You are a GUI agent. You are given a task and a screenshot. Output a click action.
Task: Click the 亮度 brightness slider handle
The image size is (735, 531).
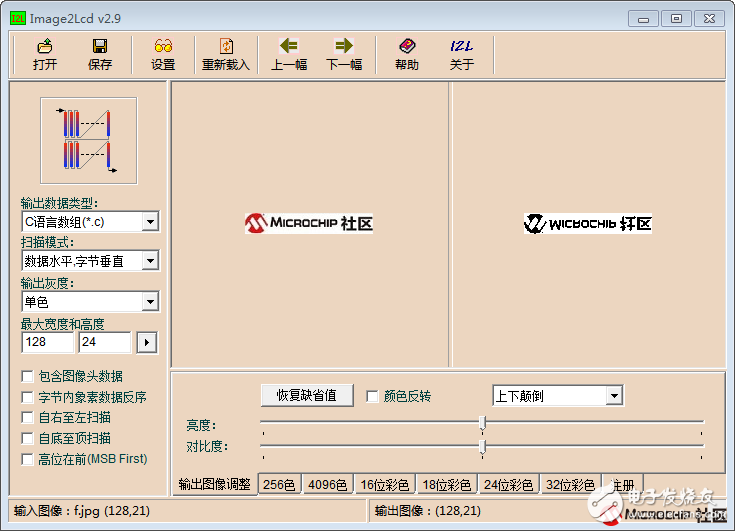point(482,423)
